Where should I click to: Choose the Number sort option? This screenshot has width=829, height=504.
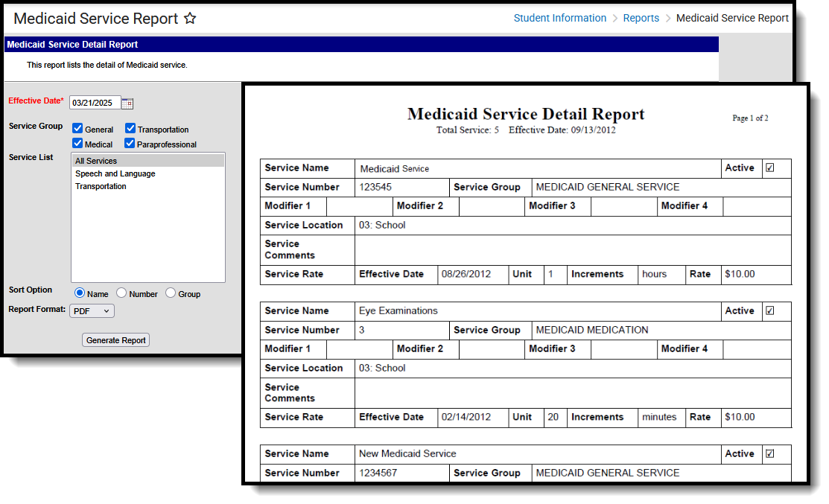[121, 293]
